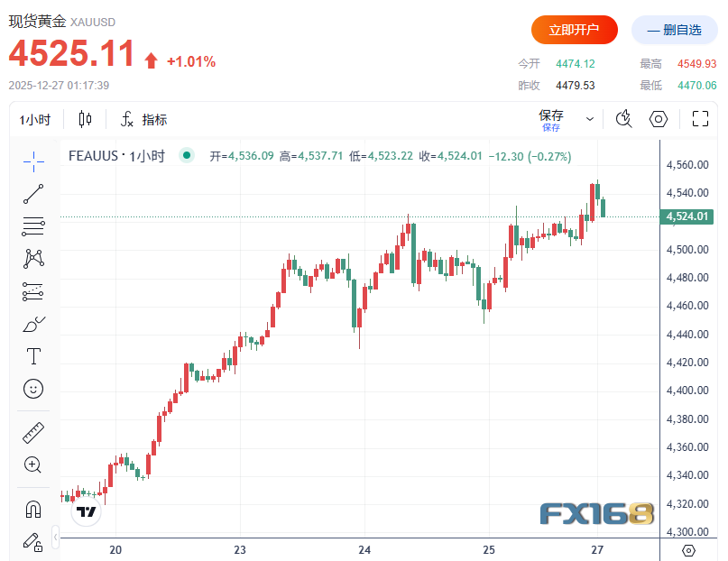Expand the save layout dropdown arrow

[x=590, y=119]
